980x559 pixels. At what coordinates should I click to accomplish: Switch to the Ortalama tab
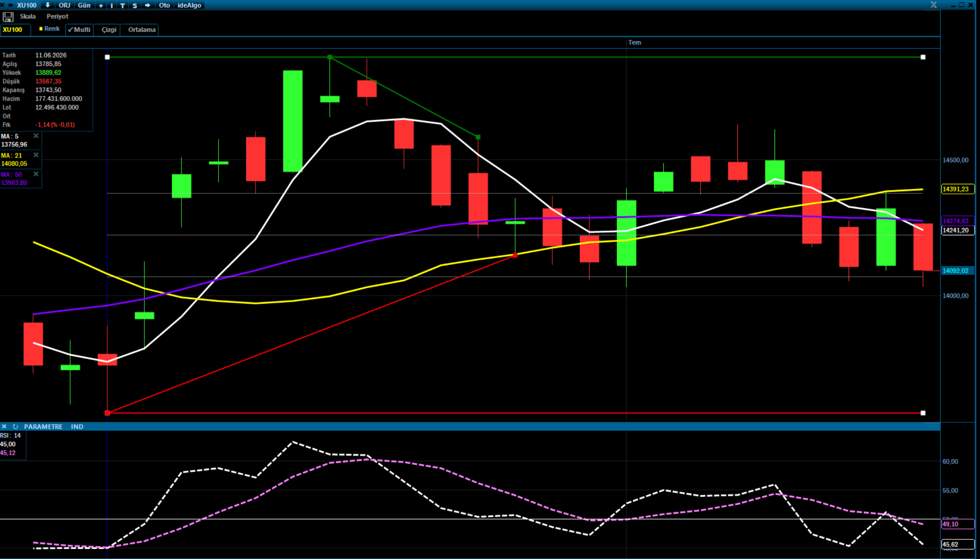[142, 30]
